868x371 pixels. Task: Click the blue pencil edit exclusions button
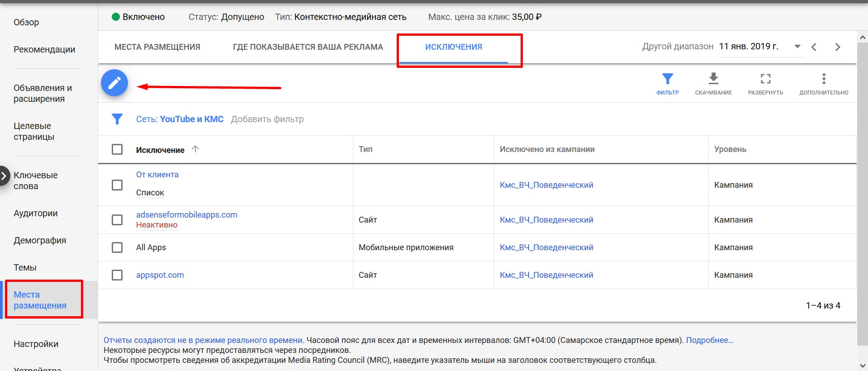click(114, 83)
